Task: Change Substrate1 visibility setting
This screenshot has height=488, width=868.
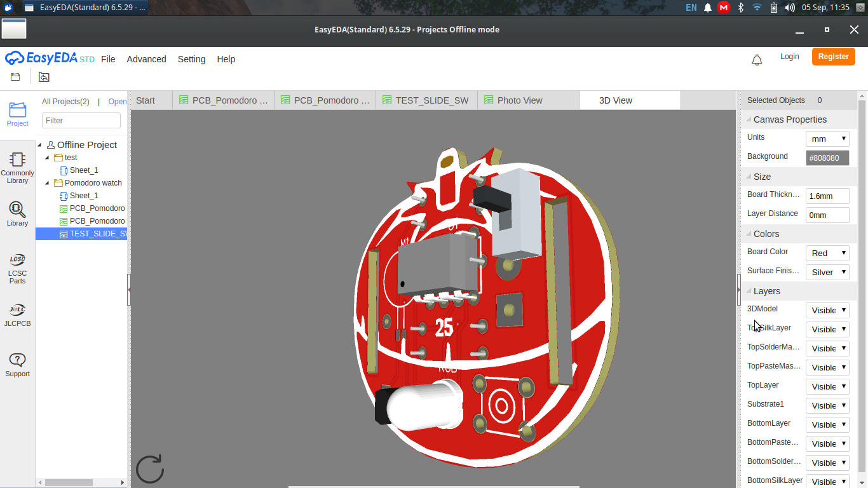Action: 827,405
